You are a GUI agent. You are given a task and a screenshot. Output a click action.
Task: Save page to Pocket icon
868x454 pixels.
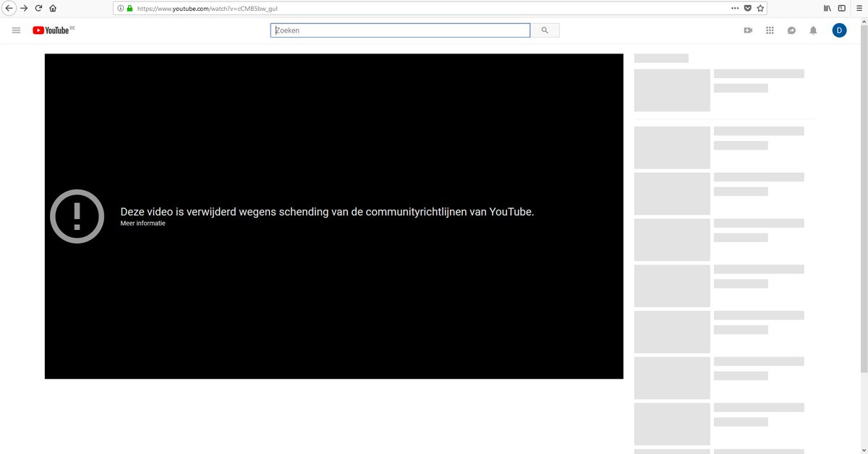tap(748, 9)
